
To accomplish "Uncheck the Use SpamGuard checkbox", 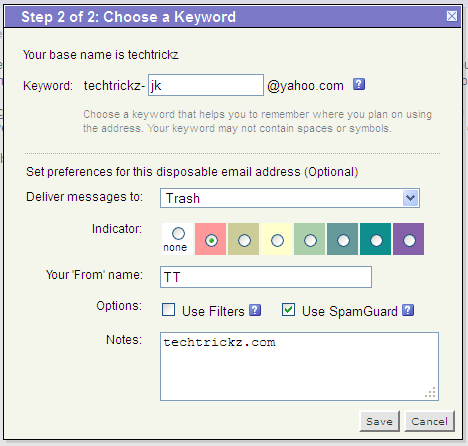I will tap(288, 310).
